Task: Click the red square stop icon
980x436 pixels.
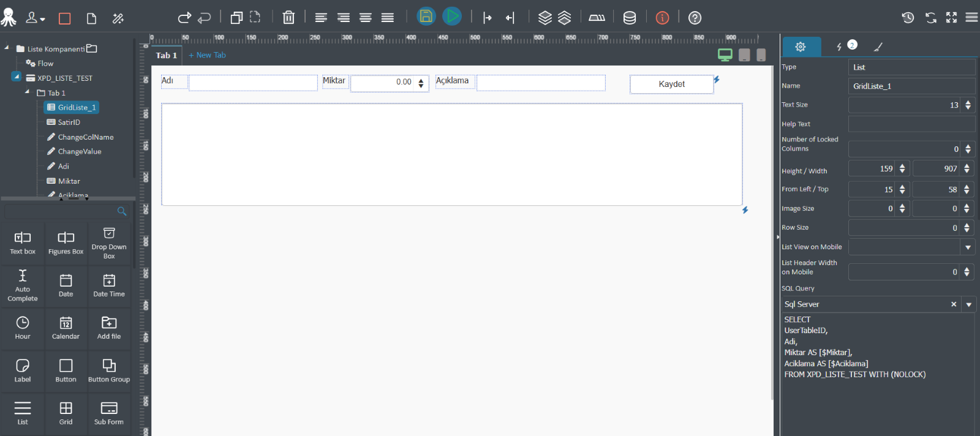Action: (64, 18)
